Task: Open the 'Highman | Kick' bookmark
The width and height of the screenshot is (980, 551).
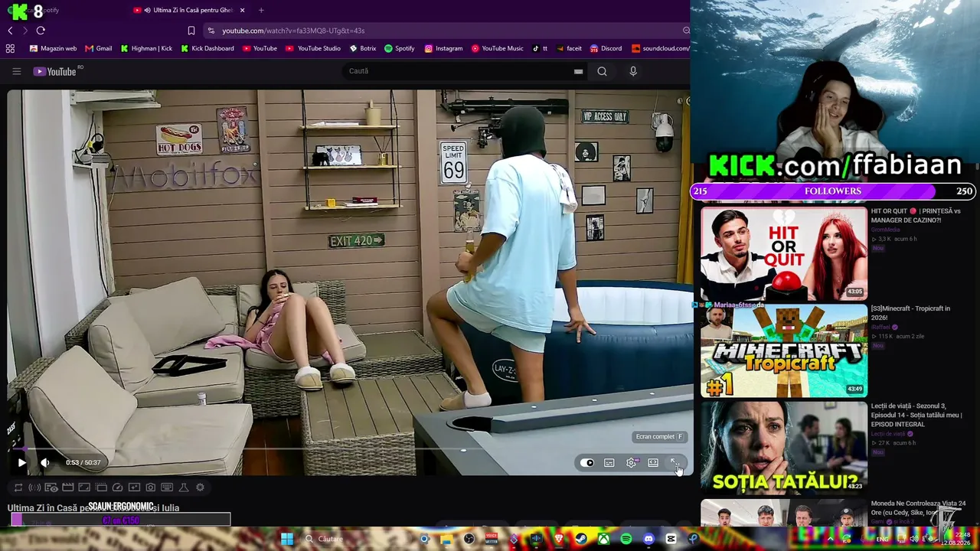Action: [x=146, y=48]
